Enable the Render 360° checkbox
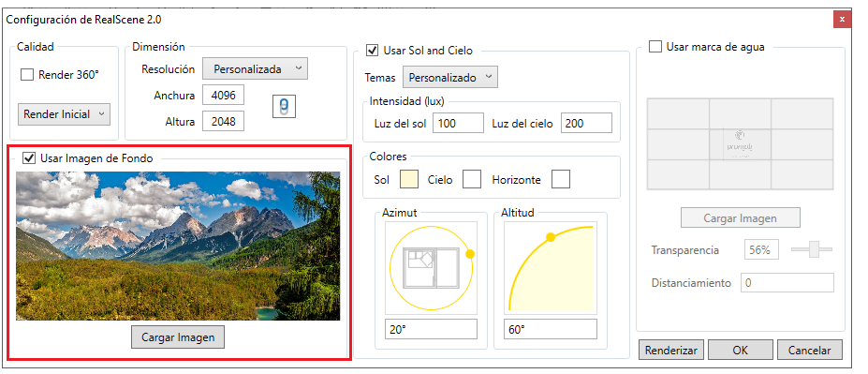This screenshot has width=868, height=374. [27, 75]
